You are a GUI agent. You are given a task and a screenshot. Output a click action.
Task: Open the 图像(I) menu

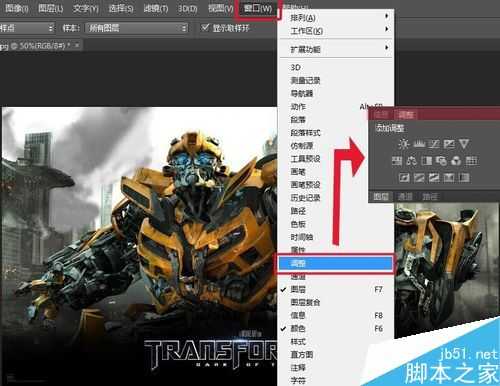pyautogui.click(x=16, y=8)
